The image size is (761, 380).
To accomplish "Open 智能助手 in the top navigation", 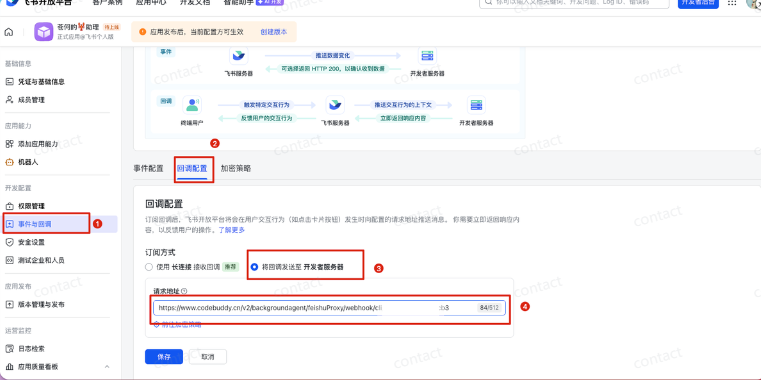I will click(239, 2).
